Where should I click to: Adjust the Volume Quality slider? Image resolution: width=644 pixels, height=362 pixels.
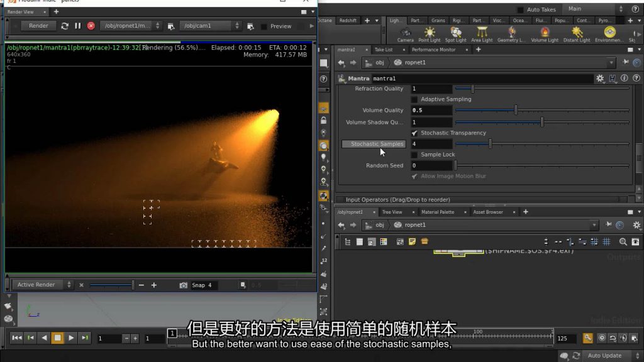541,110
